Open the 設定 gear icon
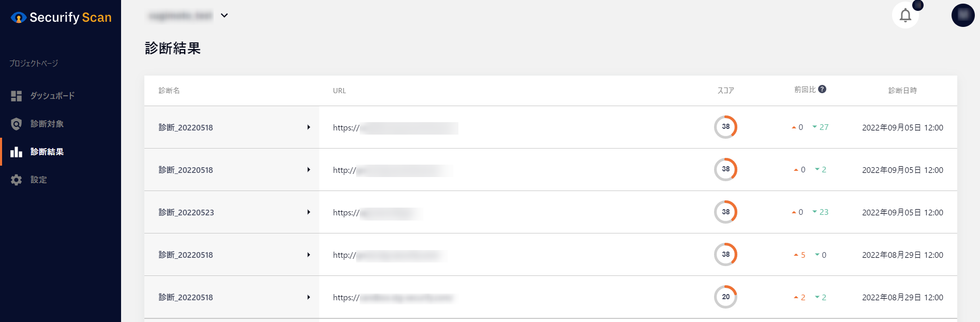Image resolution: width=980 pixels, height=322 pixels. coord(17,180)
